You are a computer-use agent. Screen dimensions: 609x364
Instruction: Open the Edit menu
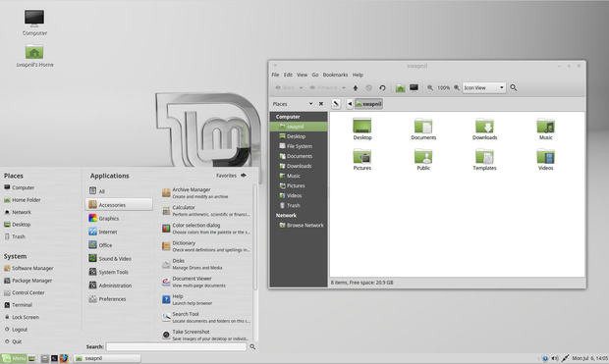(288, 75)
